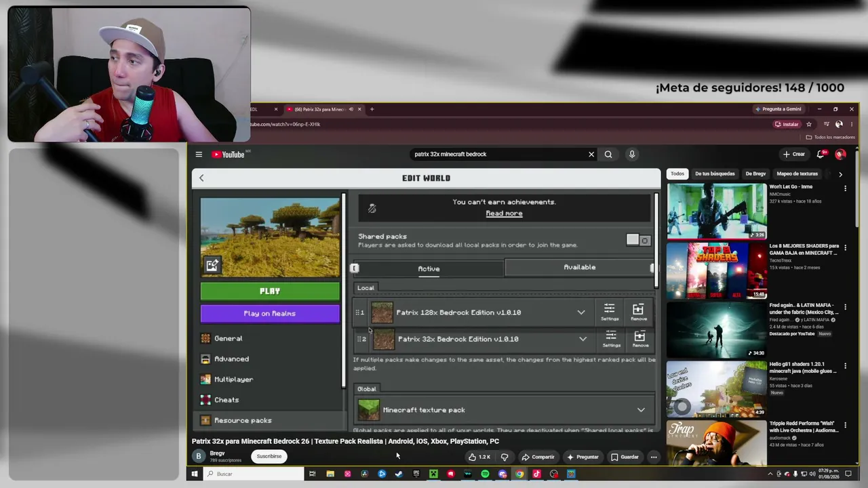Click the Preguntar button
The height and width of the screenshot is (488, 868).
coord(583,457)
